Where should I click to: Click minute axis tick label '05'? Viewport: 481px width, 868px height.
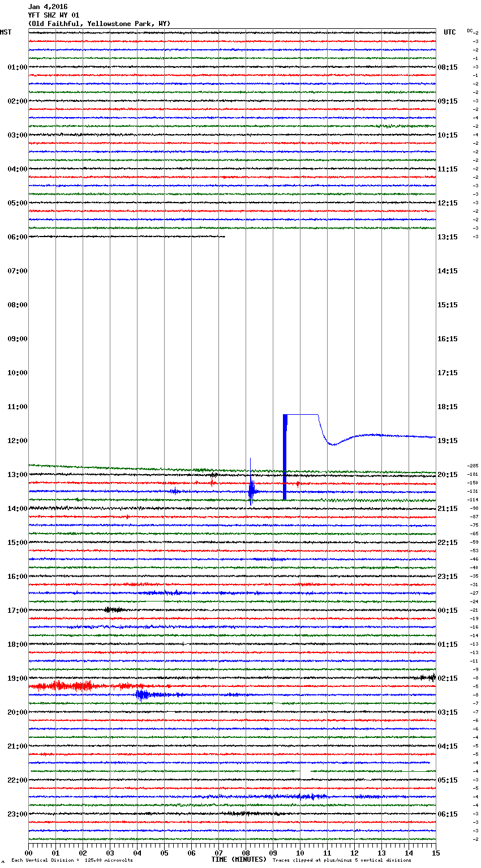tap(164, 853)
